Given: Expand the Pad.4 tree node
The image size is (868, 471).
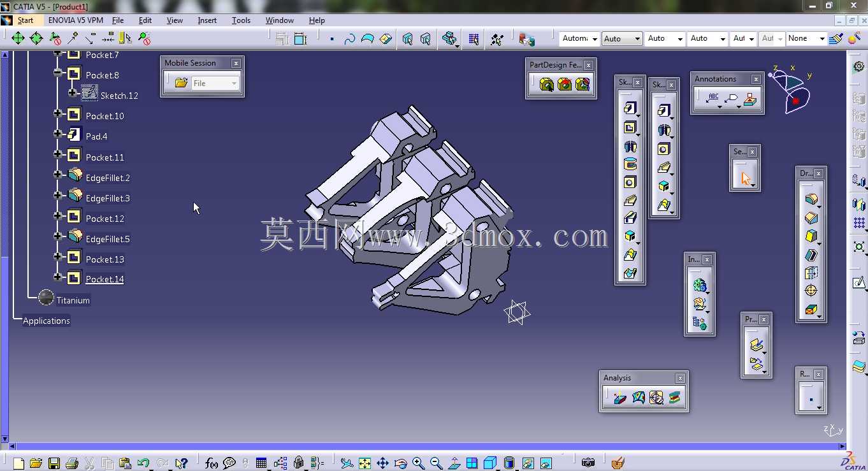Looking at the screenshot, I should [58, 134].
